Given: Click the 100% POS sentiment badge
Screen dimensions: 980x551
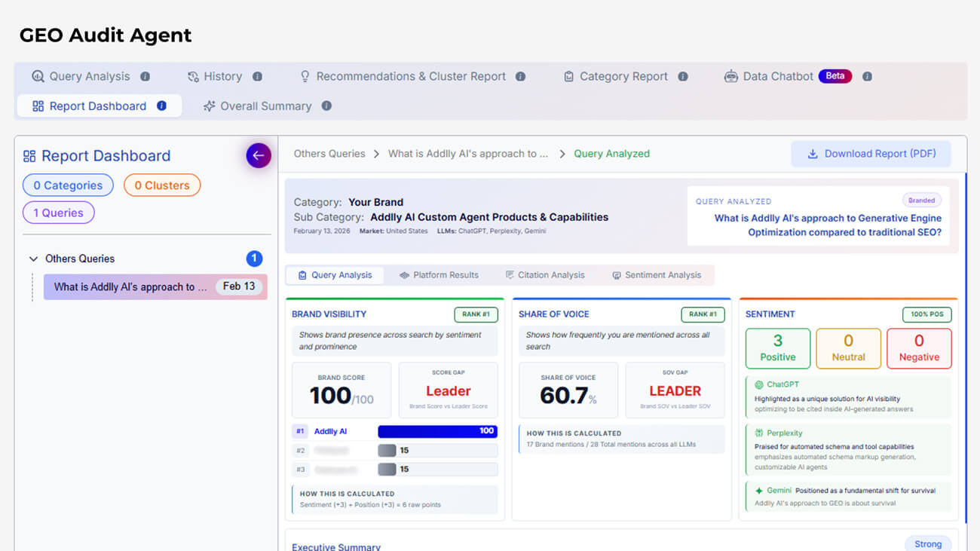Looking at the screenshot, I should pos(926,314).
